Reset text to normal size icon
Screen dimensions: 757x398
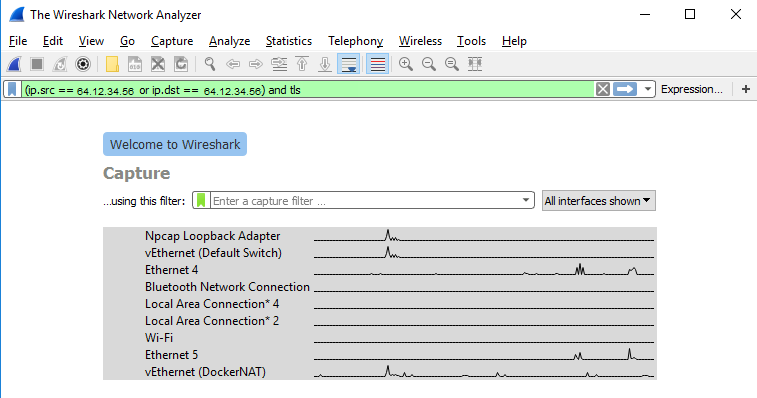(452, 64)
